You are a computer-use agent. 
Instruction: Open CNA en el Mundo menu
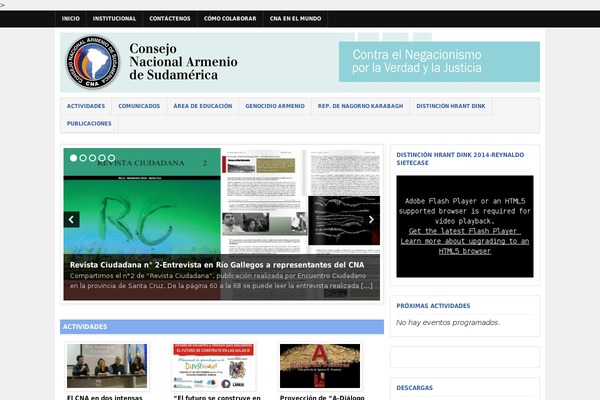295,19
